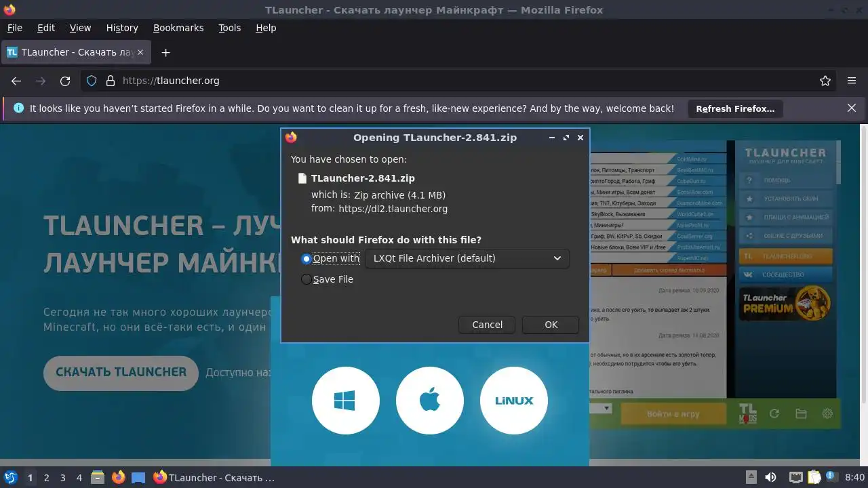Open the History menu

tap(122, 28)
